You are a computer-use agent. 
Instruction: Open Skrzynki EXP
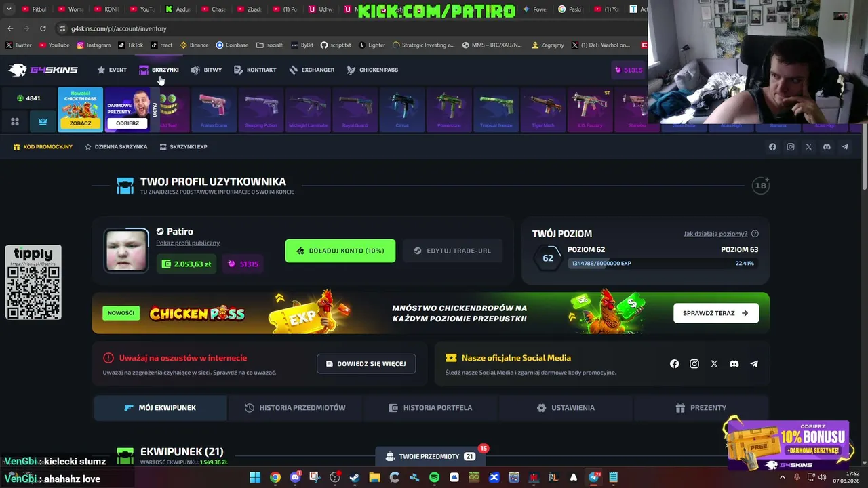pyautogui.click(x=183, y=146)
